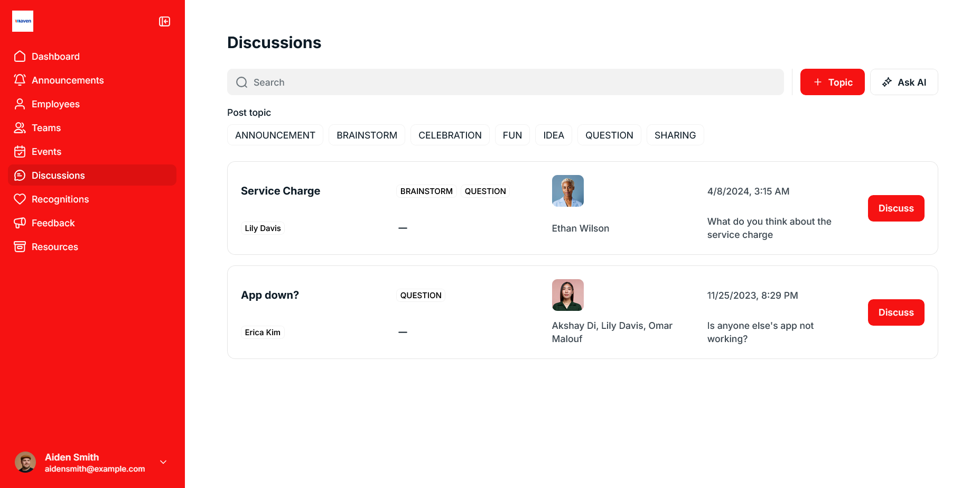Click Discuss on the Service Charge post
This screenshot has height=488, width=980.
895,208
